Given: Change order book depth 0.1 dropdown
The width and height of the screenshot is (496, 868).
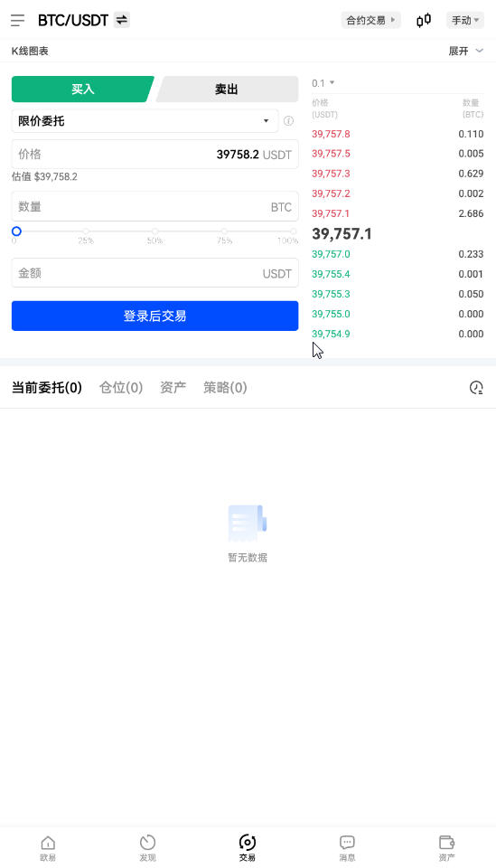Looking at the screenshot, I should coord(323,83).
